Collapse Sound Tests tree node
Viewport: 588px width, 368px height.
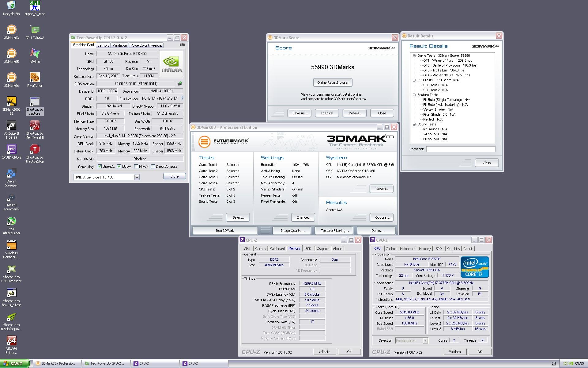pos(414,124)
